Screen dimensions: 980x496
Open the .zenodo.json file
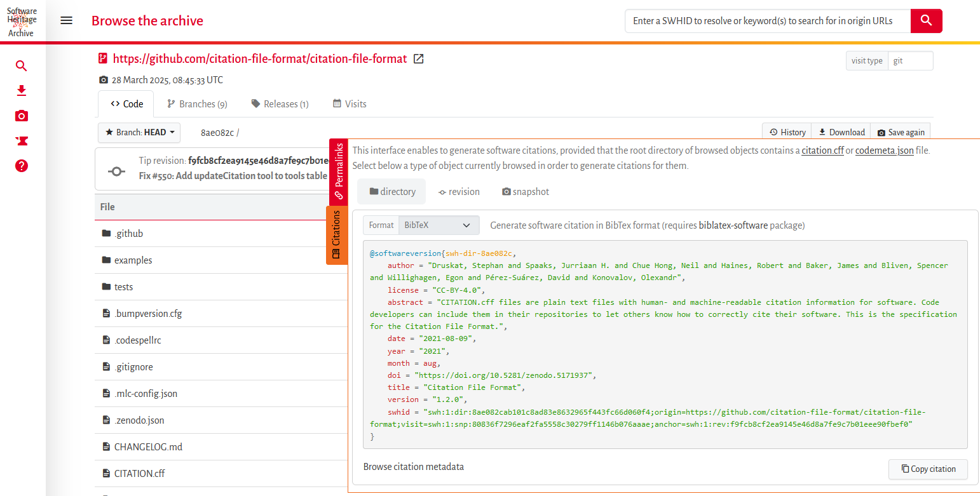(x=139, y=420)
